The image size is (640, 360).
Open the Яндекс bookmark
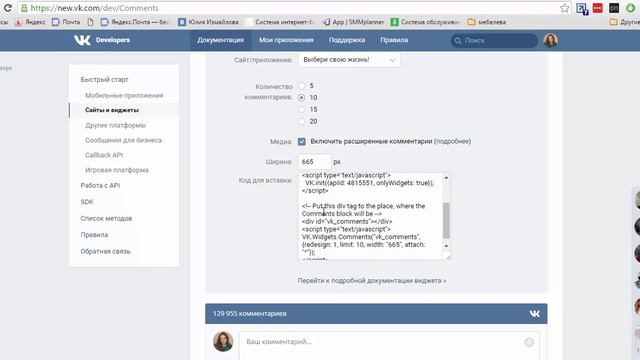point(30,22)
